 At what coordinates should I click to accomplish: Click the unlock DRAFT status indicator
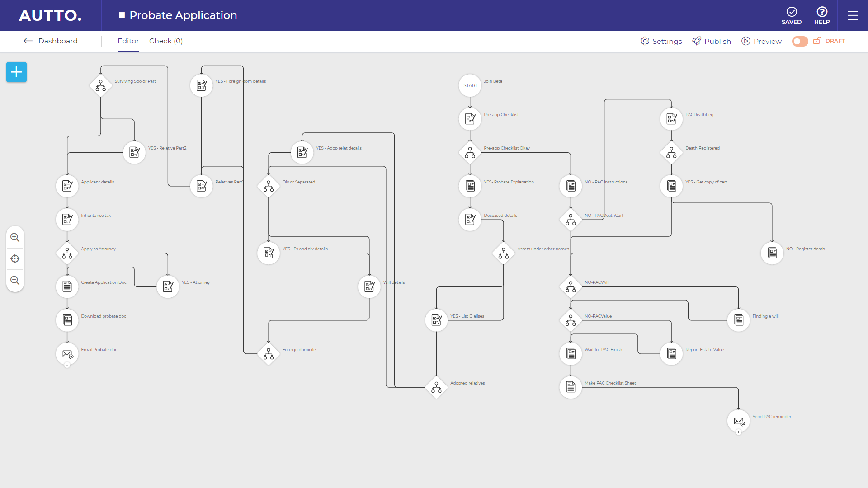[x=830, y=41]
